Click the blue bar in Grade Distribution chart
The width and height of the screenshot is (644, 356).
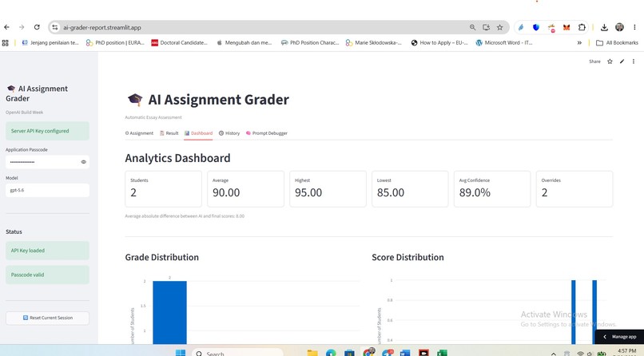tap(169, 312)
